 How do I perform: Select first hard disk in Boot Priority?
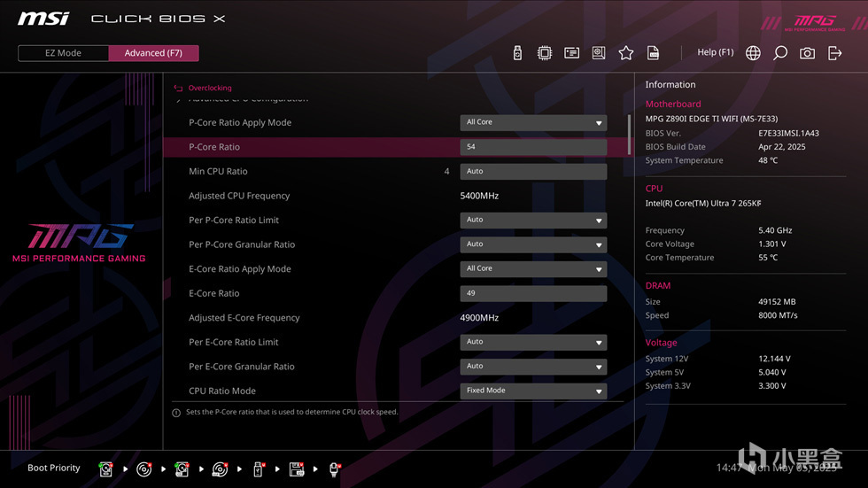105,469
